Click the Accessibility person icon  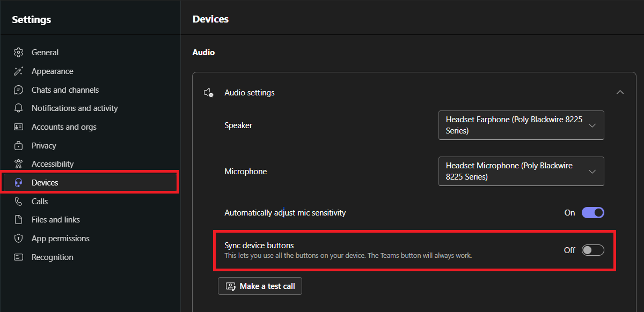coord(19,164)
